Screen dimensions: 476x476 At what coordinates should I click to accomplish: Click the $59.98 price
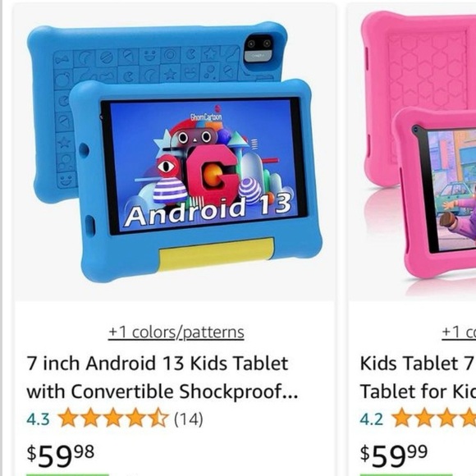[x=60, y=456]
